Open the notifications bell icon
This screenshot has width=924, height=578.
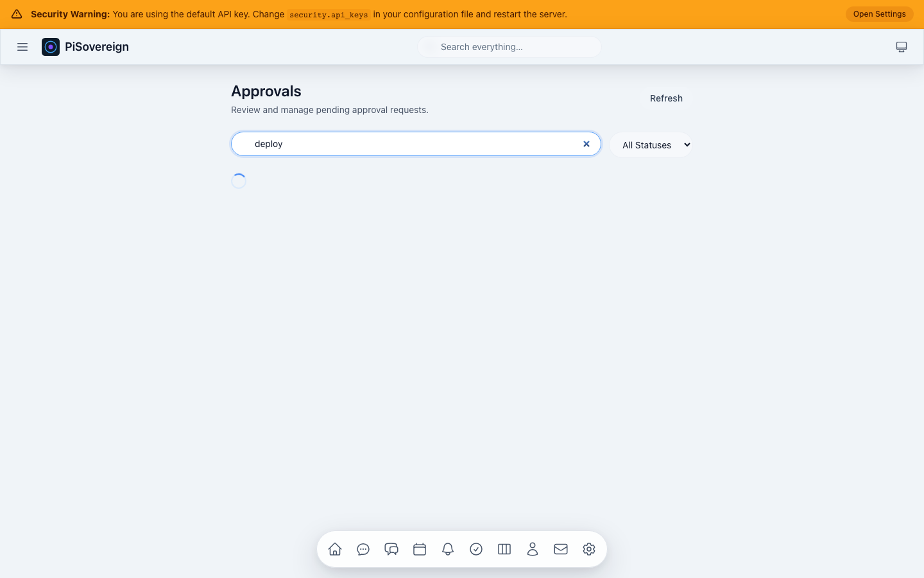pos(448,549)
